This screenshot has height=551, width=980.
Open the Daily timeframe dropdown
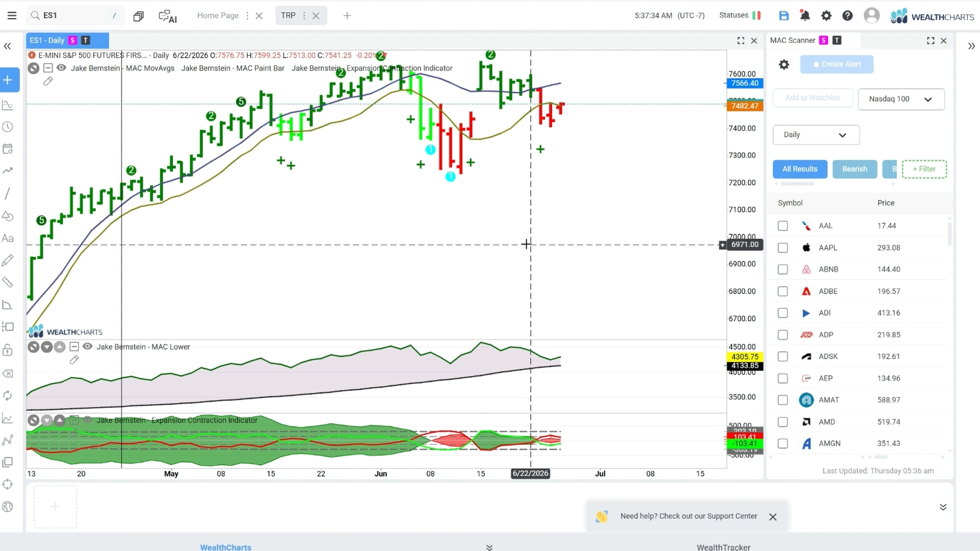click(x=816, y=135)
